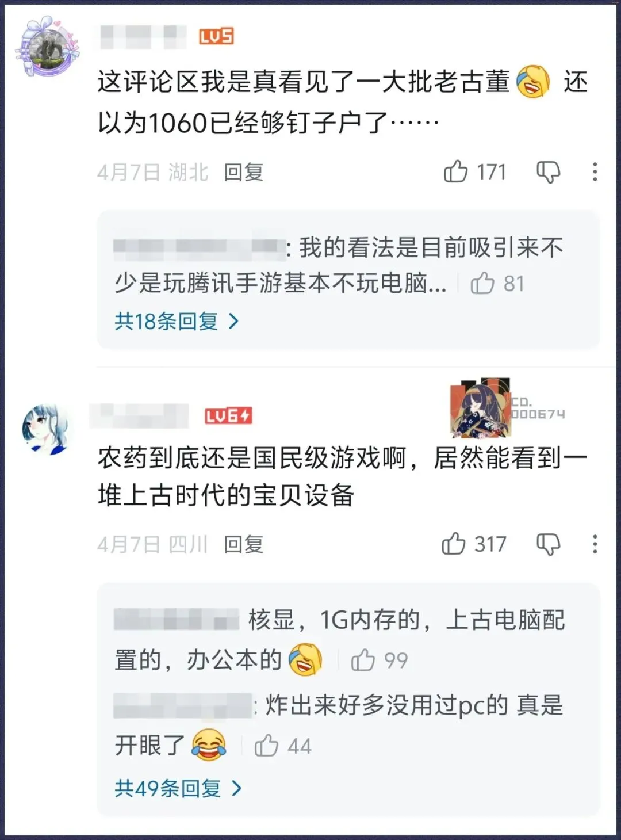621x840 pixels.
Task: Like the comment with 171 likes
Action: pos(455,171)
